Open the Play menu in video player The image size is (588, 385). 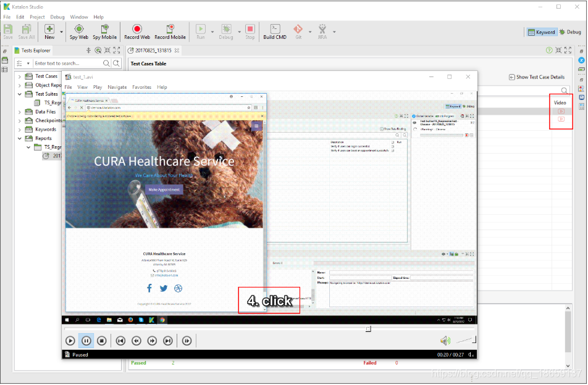(98, 87)
